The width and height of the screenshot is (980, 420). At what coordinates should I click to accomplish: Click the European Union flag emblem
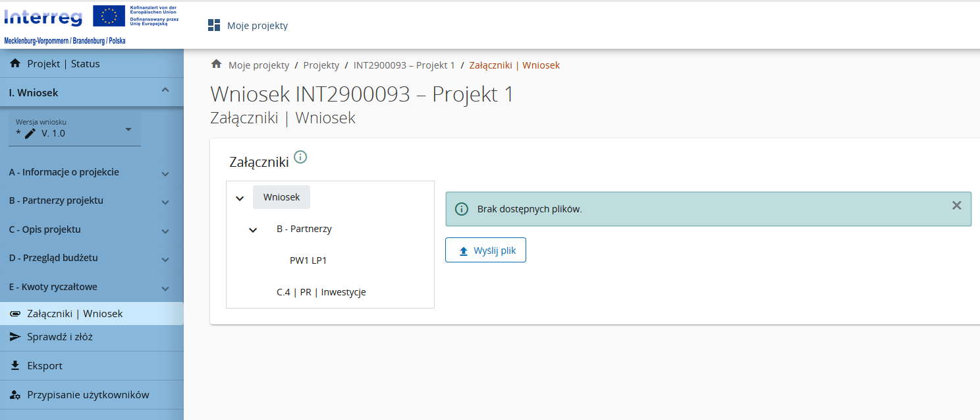coord(109,16)
